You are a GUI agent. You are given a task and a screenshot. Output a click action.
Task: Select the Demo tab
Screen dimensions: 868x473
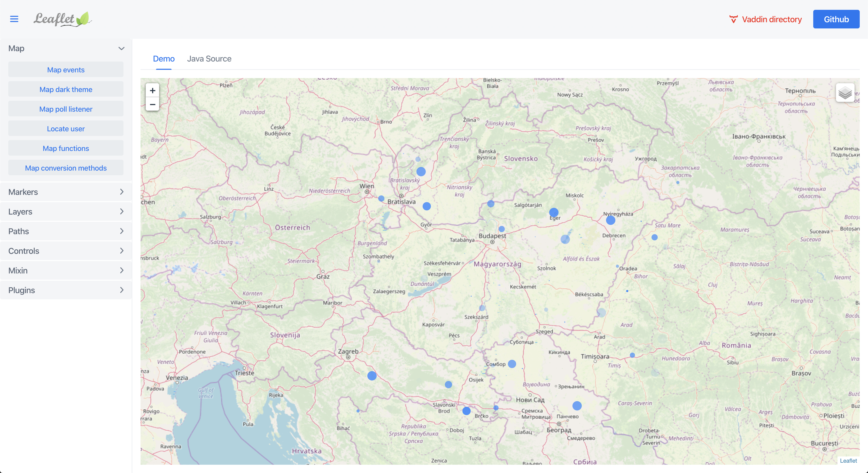click(163, 58)
